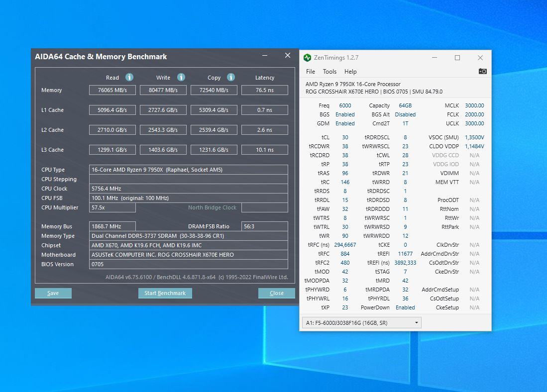Click the L3 Cache Write value 1403.6 GB/s
Screen dimensions: 547x392
(x=163, y=150)
